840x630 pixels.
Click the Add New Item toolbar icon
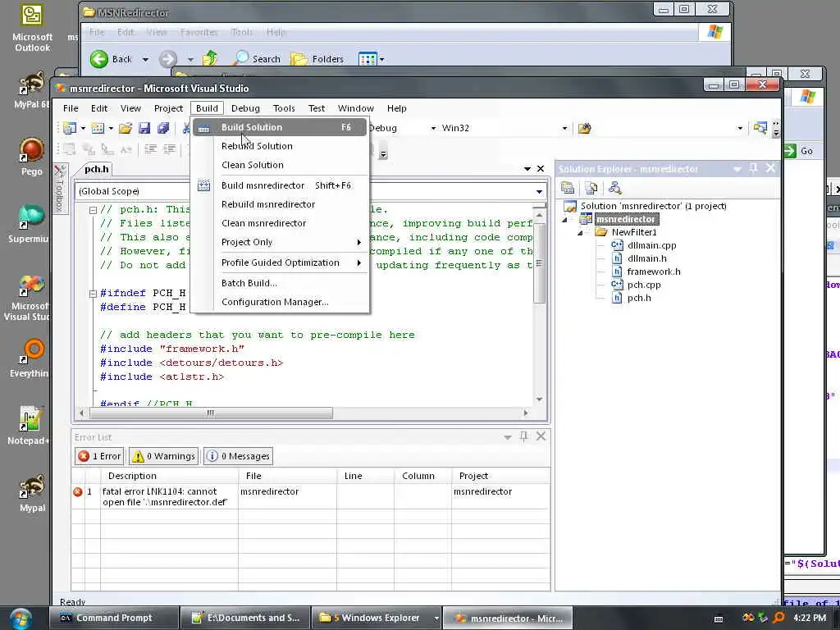click(98, 128)
